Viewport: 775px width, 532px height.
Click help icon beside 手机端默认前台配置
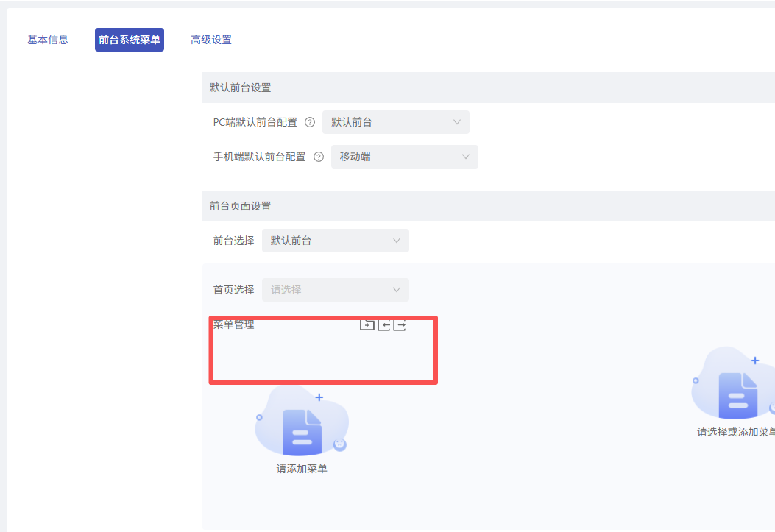tap(319, 157)
